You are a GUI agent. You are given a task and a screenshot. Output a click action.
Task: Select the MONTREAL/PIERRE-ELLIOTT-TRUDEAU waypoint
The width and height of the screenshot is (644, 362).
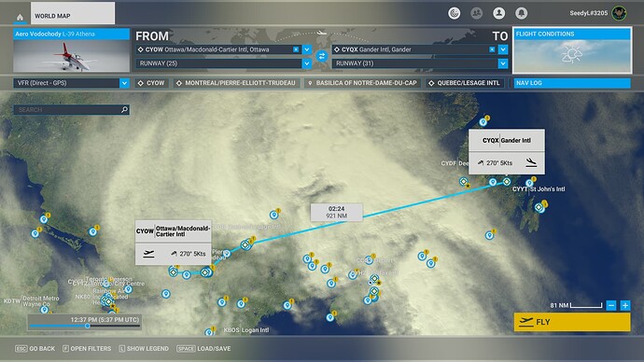click(x=236, y=83)
